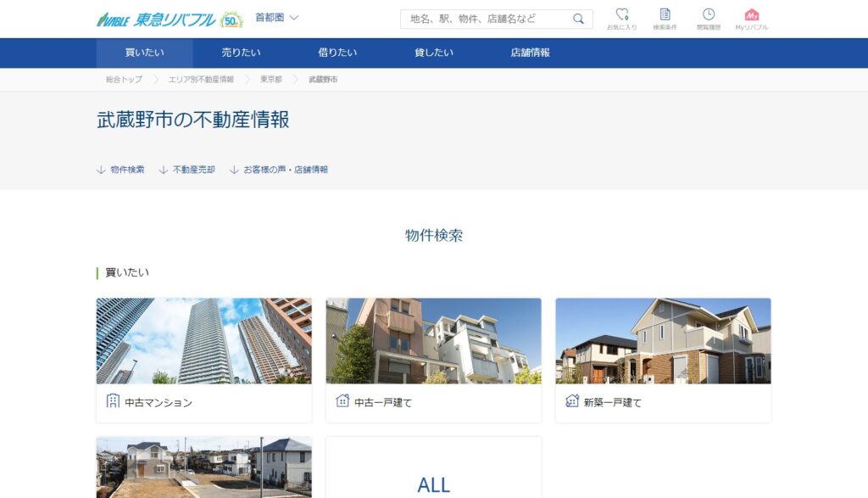Viewport: 868px width, 498px height.
Task: Open the 借りたい navigation tab
Action: tap(337, 53)
